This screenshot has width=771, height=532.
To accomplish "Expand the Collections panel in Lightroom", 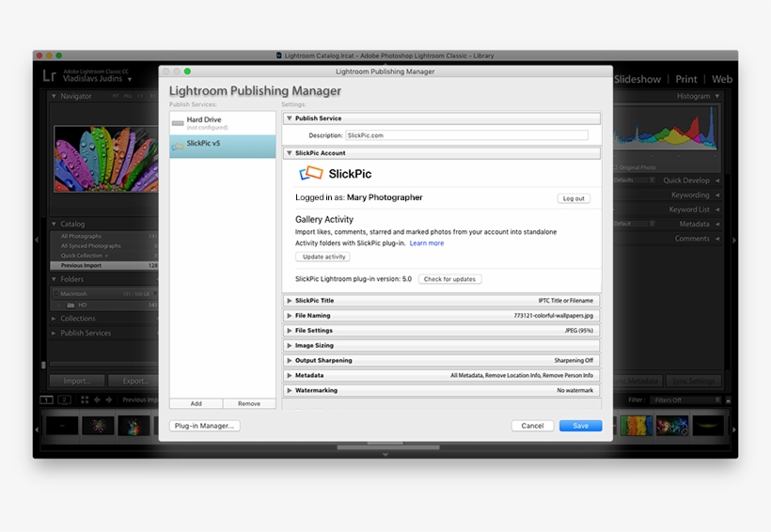I will point(55,319).
